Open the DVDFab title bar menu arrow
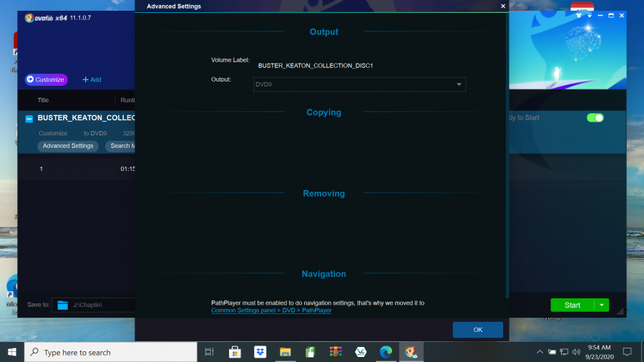644x362 pixels. pos(590,15)
